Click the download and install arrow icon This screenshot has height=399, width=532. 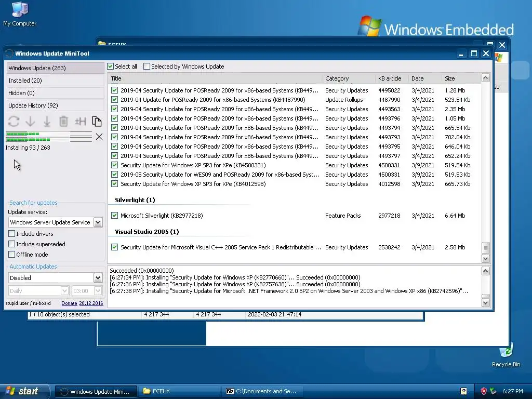[x=47, y=122]
